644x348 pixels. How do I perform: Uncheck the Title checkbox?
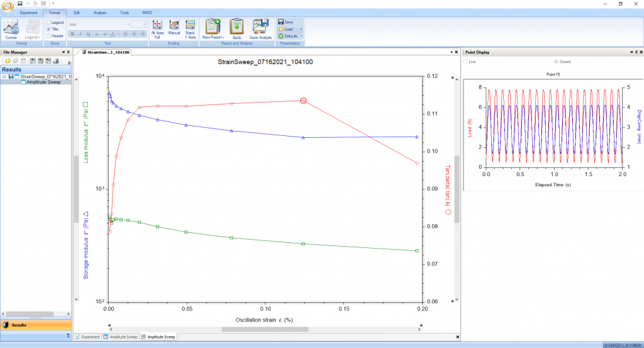tap(48, 29)
